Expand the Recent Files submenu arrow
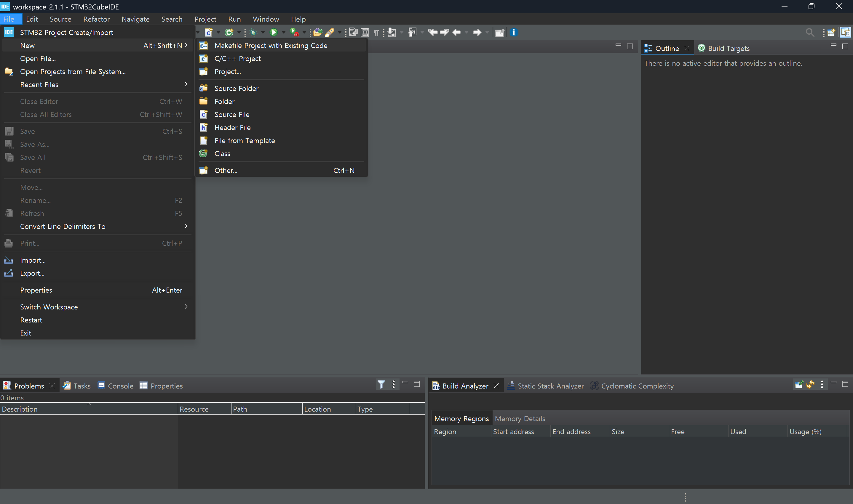Viewport: 853px width, 504px height. 186,84
